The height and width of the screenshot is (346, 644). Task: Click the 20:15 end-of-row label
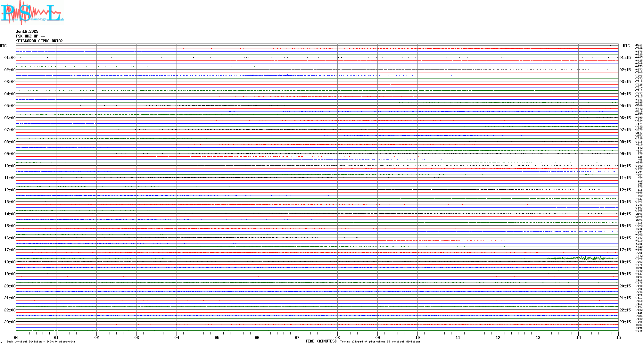(625, 286)
